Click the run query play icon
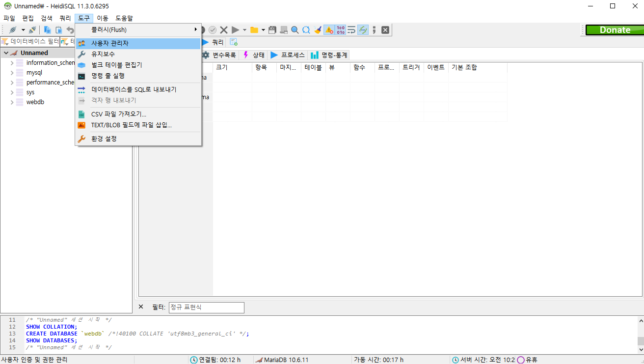The height and width of the screenshot is (364, 644). coord(236,30)
